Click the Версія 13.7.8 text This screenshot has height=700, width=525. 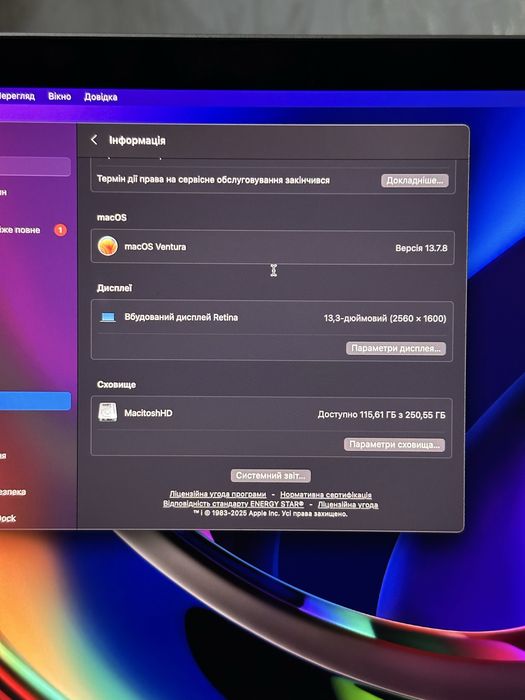pos(421,248)
